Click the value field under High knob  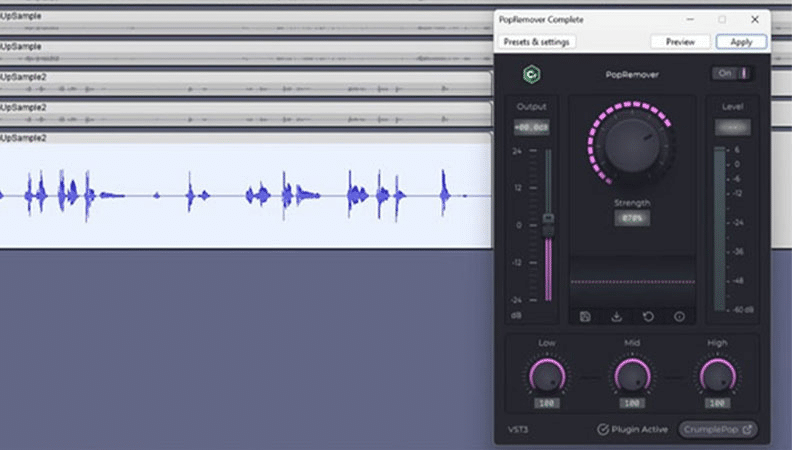[717, 403]
